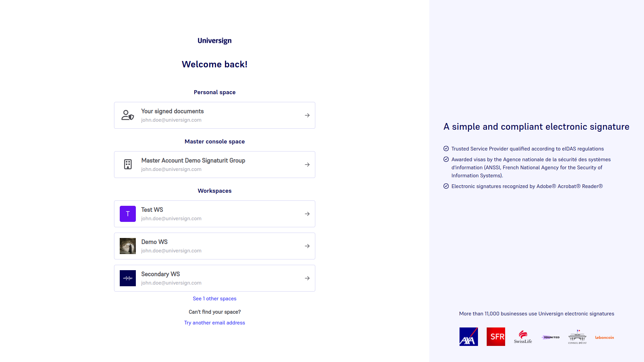Click the ANSSI visa checkmark icon
Image resolution: width=644 pixels, height=362 pixels.
[446, 159]
